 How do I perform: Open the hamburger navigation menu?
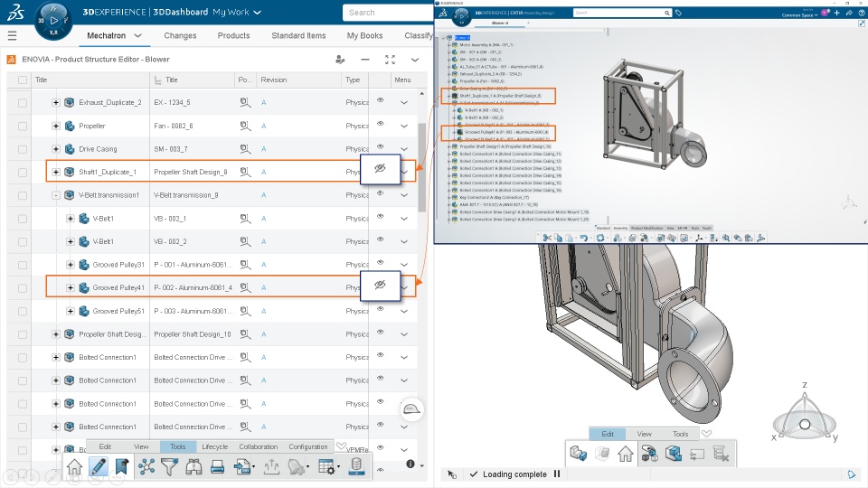tap(12, 36)
